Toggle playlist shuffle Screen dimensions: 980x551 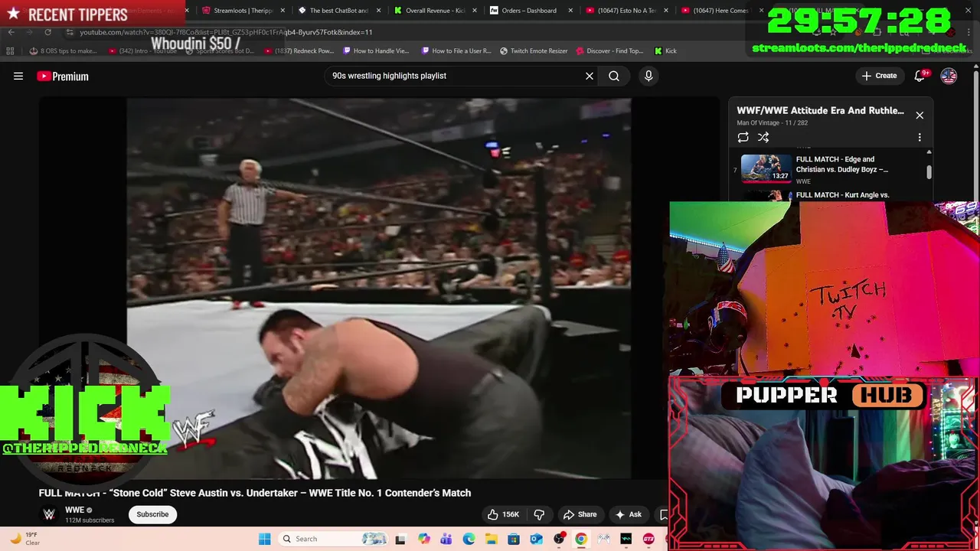(763, 138)
